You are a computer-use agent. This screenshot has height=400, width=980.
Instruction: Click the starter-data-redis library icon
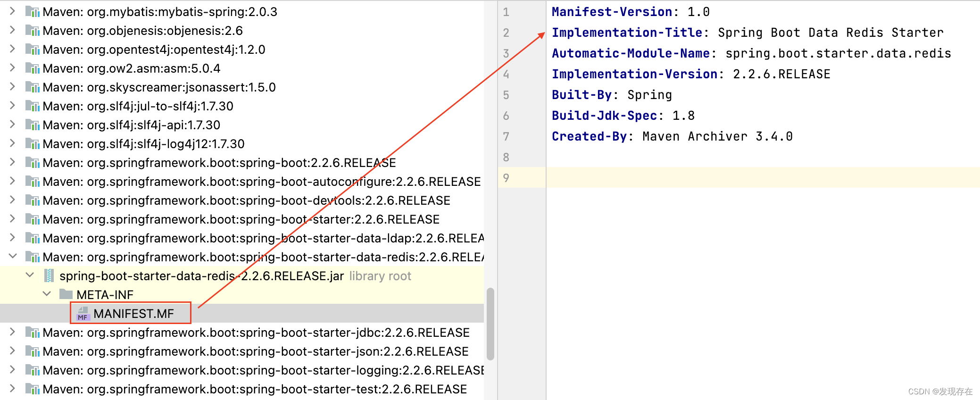tap(32, 257)
